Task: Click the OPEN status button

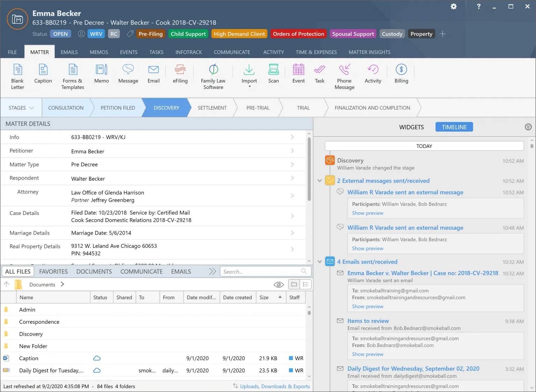Action: pyautogui.click(x=60, y=34)
